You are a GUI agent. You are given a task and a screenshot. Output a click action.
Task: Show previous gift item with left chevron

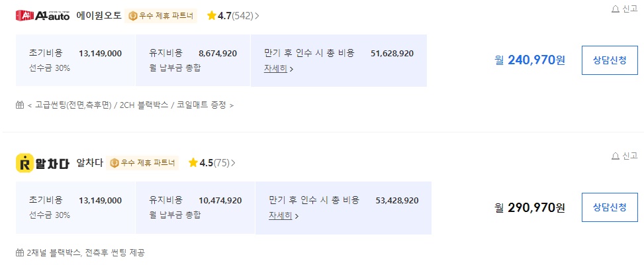[30, 105]
